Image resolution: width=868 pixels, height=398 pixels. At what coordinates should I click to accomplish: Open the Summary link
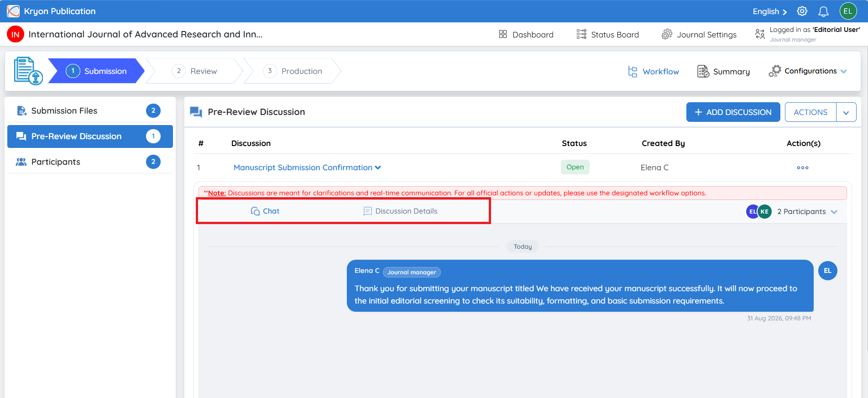pos(732,72)
